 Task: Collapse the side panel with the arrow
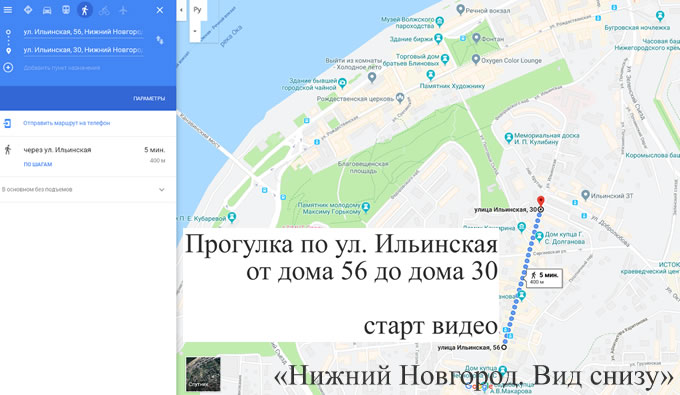coord(181,10)
